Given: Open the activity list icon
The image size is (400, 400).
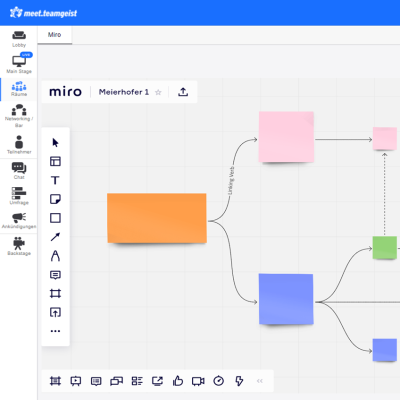Looking at the screenshot, I should 137,381.
